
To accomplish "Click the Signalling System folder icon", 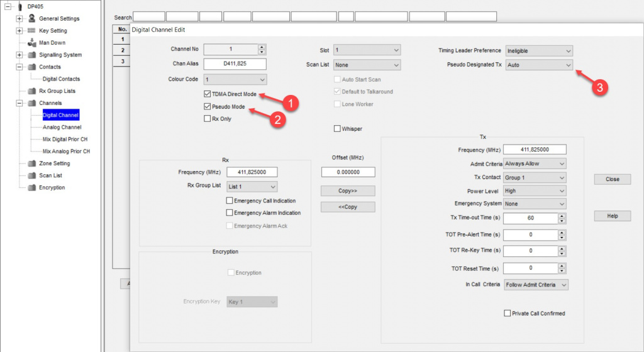I will (31, 55).
